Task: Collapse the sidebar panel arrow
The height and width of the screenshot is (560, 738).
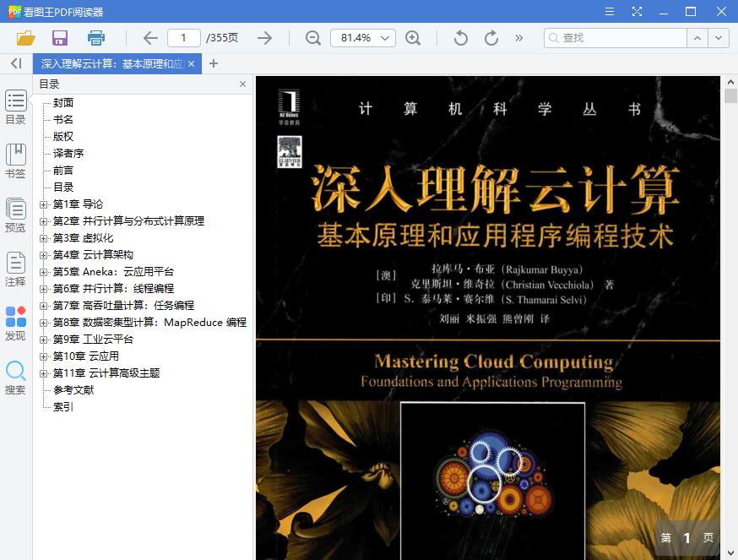Action: coord(16,63)
